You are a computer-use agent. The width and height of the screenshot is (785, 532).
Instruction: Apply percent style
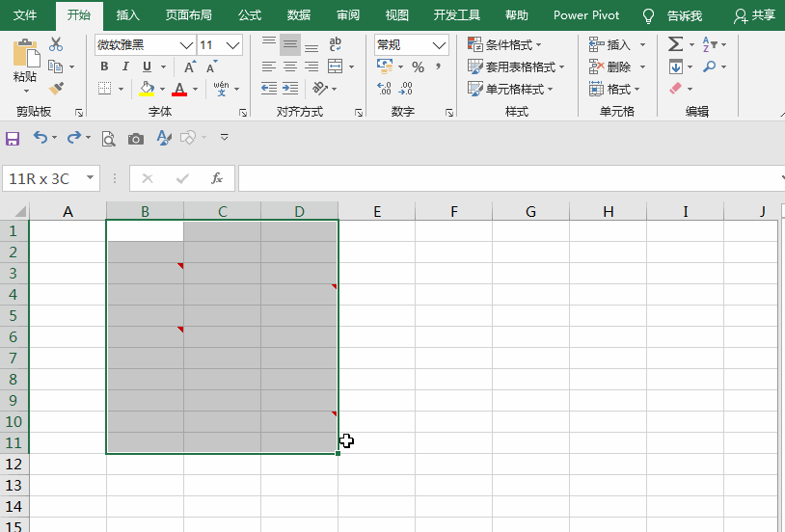(x=418, y=66)
